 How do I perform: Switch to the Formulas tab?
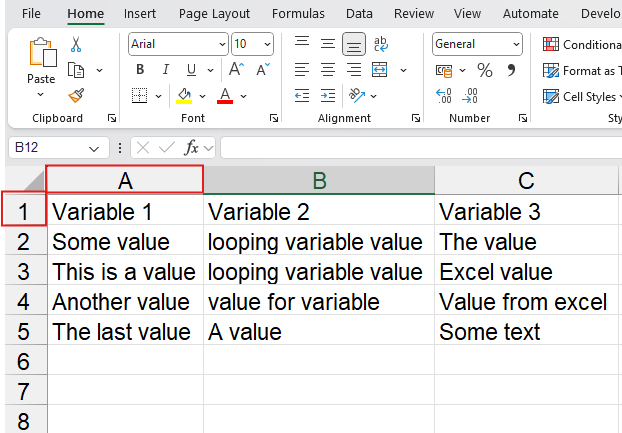click(x=298, y=13)
